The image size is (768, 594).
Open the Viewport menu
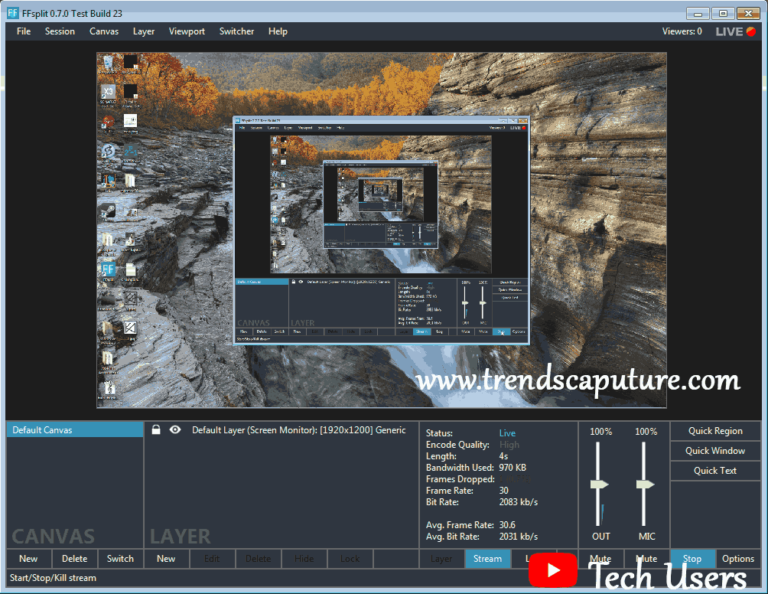point(187,31)
